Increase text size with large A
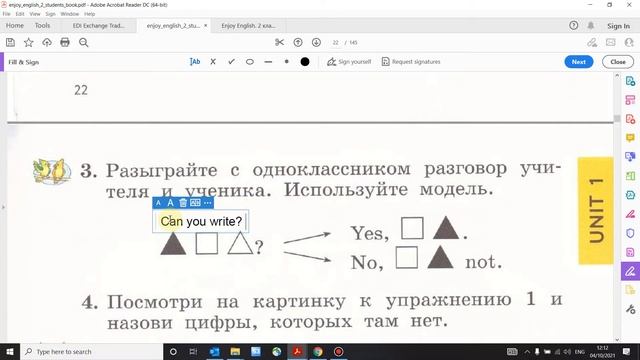The height and width of the screenshot is (360, 640). coord(171,203)
